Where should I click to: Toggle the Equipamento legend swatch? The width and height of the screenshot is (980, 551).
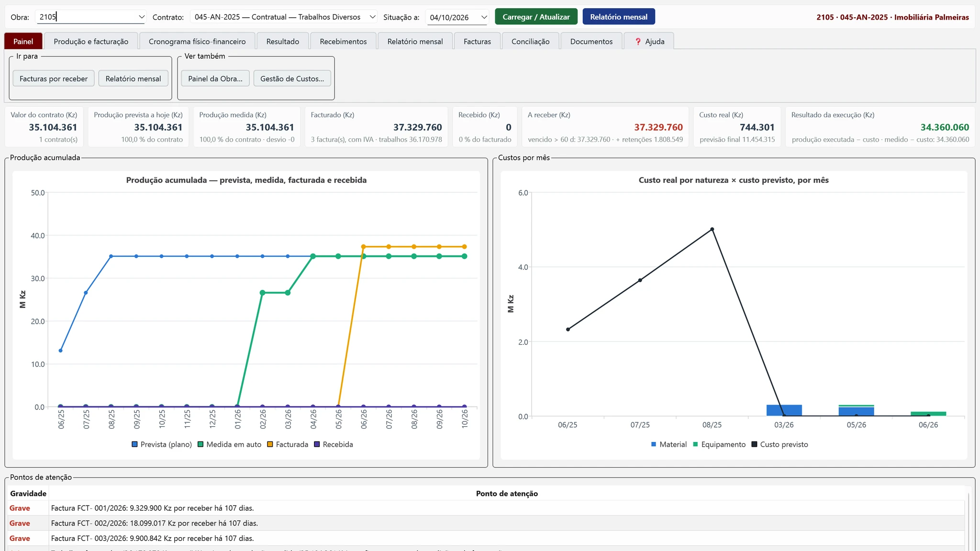(695, 445)
